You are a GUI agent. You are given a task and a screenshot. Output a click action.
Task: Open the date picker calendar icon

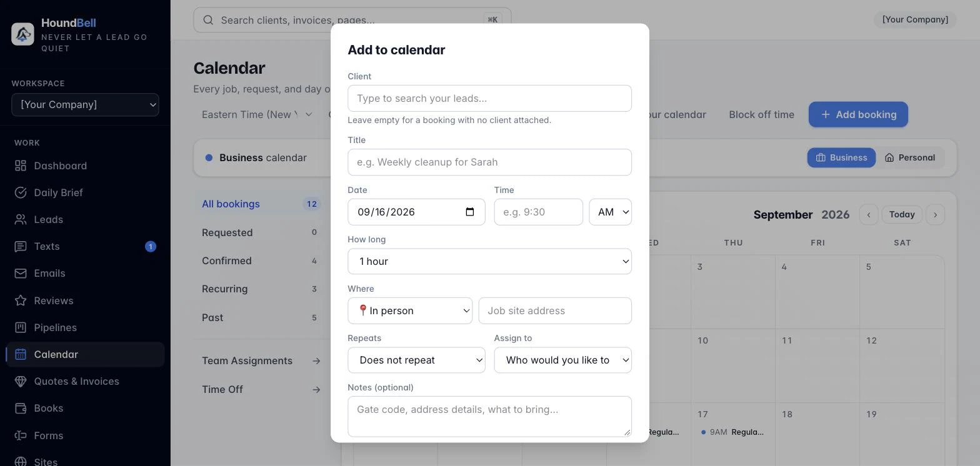(x=470, y=212)
